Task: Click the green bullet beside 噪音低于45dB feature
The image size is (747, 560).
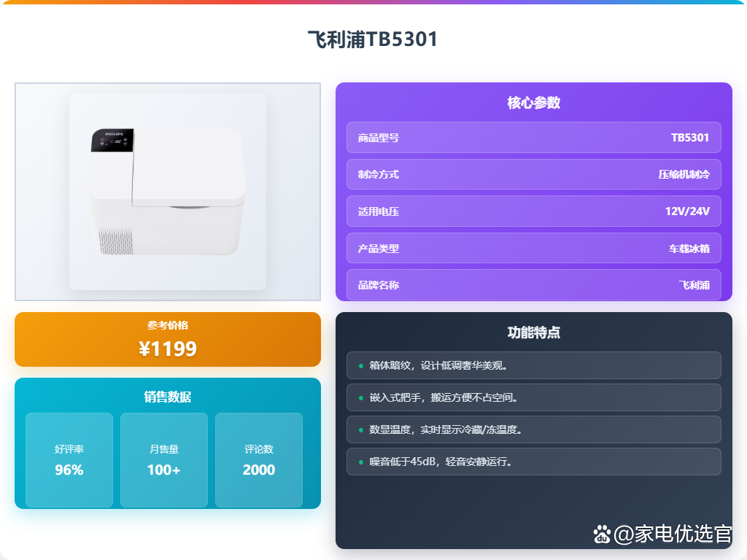Action: click(360, 462)
